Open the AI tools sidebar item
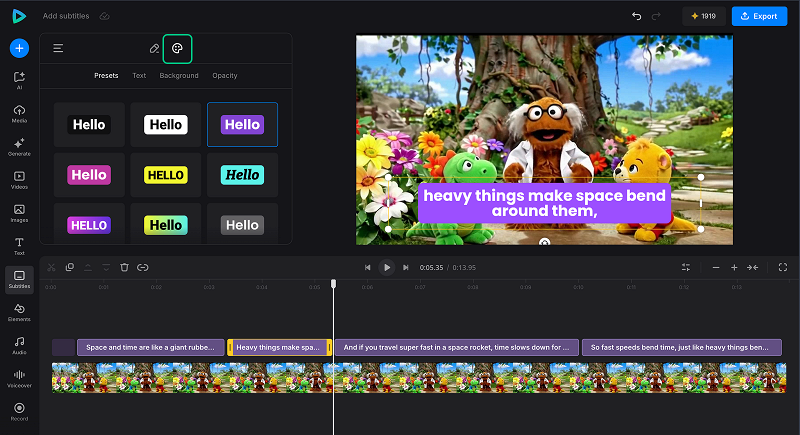 coord(19,80)
